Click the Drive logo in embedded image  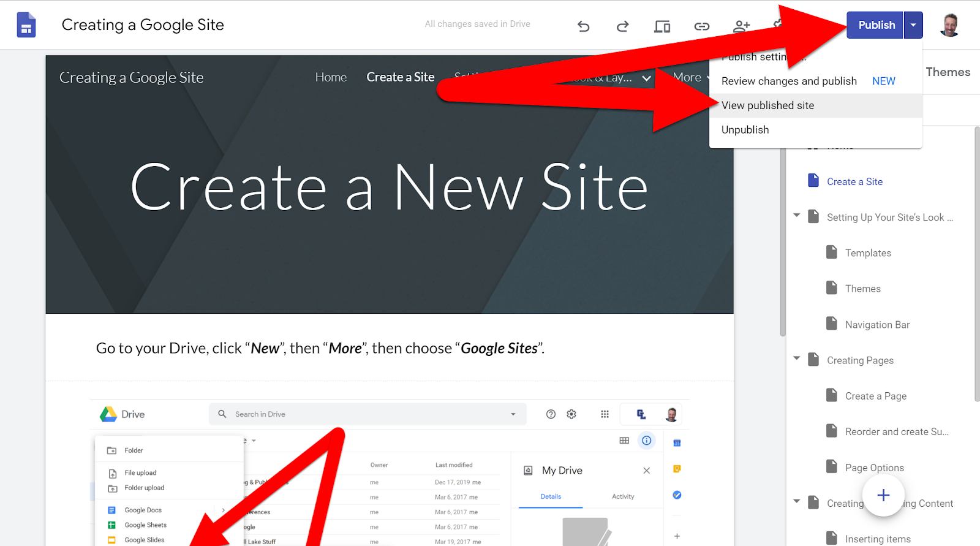tap(108, 414)
